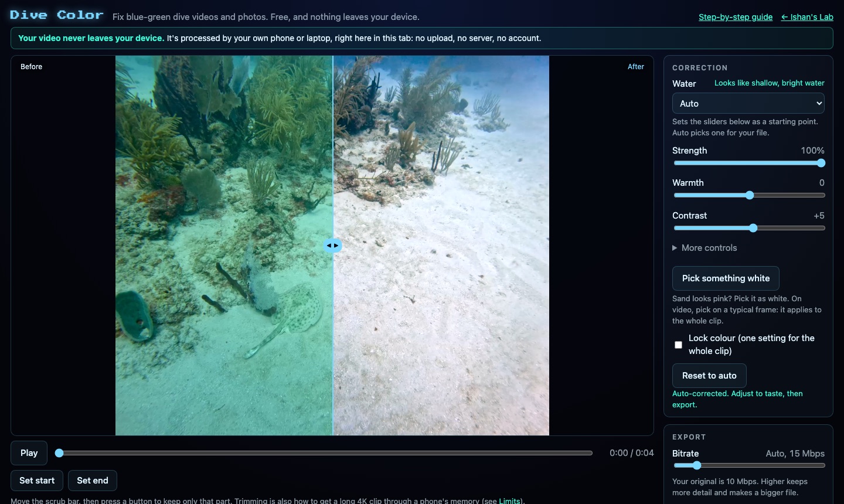Click the 100% Strength value
This screenshot has width=844, height=504.
[x=812, y=151]
